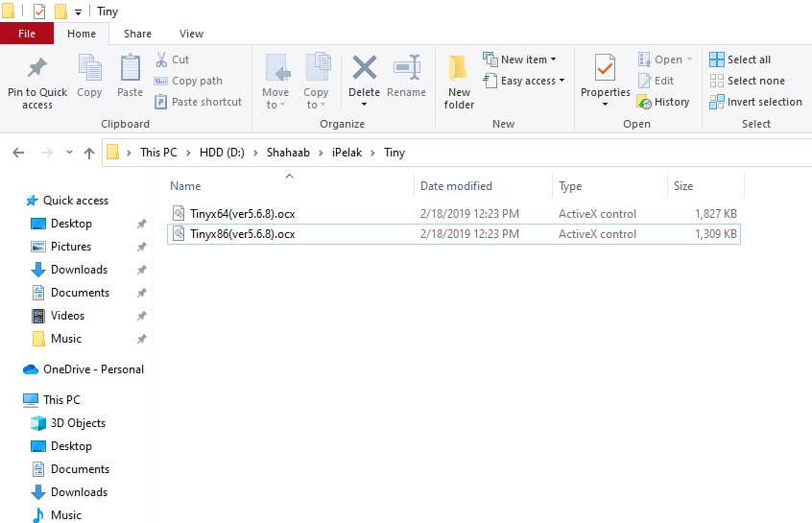Click the Cut scissors icon

[161, 59]
